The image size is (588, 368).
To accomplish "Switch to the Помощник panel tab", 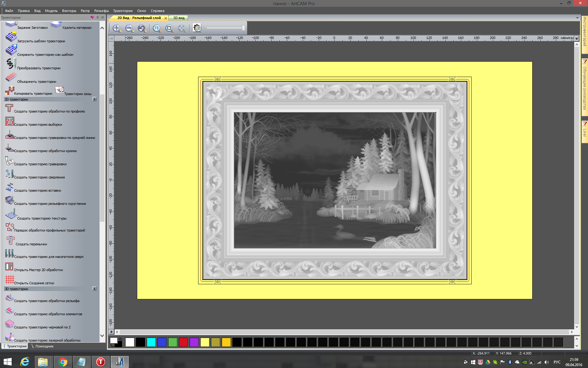I will pos(44,346).
